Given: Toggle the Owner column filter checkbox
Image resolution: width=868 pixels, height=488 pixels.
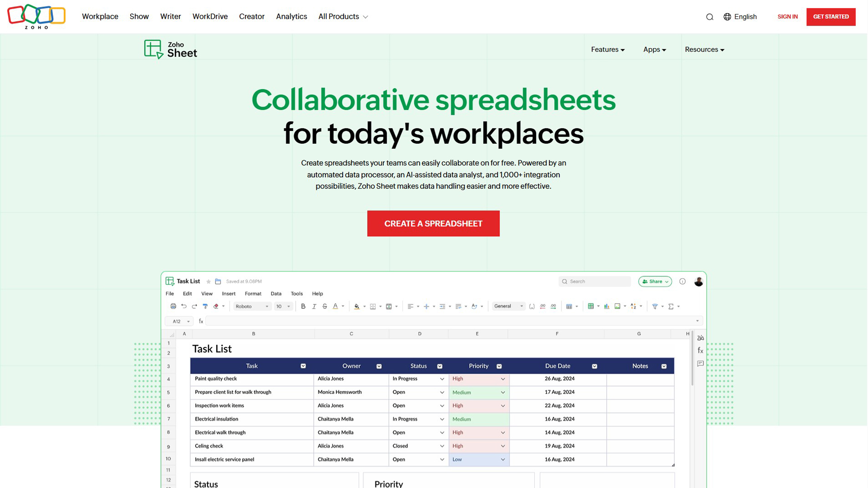Looking at the screenshot, I should click(x=379, y=366).
